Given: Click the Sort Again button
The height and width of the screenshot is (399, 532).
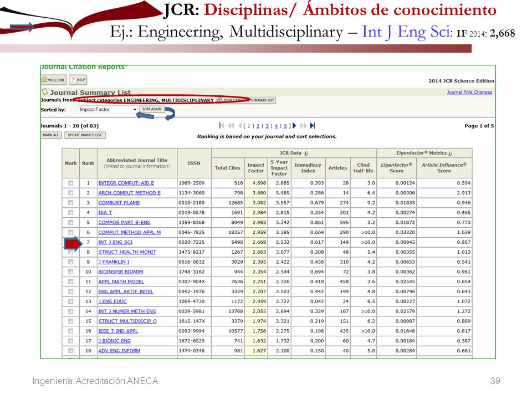Looking at the screenshot, I should pos(152,109).
